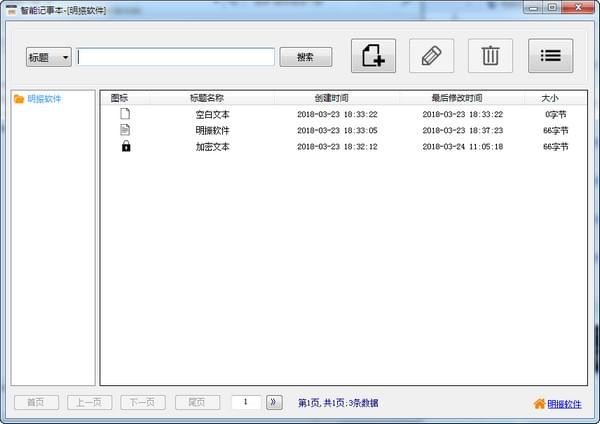Viewport: 600px width, 424px height.
Task: Focus the search text field
Action: point(176,57)
